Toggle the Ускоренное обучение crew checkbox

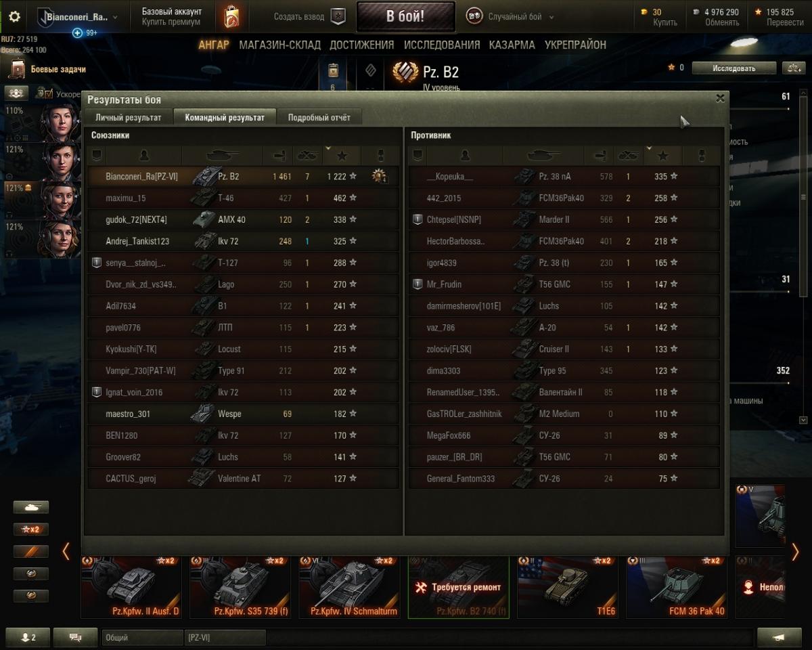coord(48,94)
